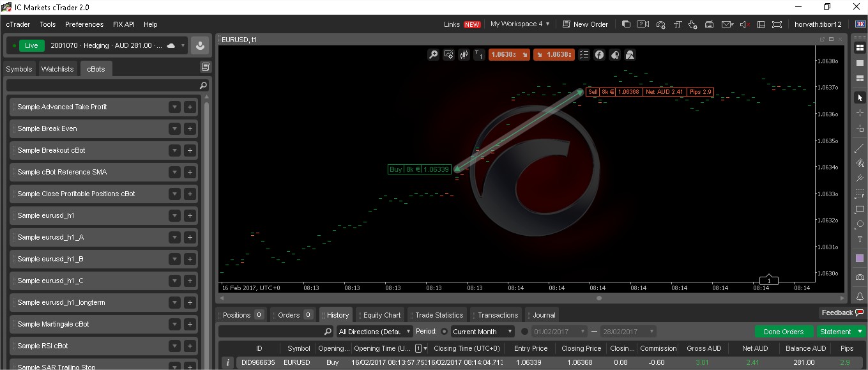Open My Workspace 4 dropdown
Viewport: 868px width, 370px height.
520,24
